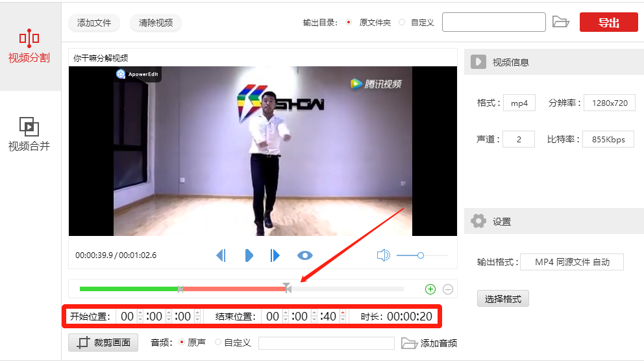The height and width of the screenshot is (364, 644).
Task: Remove a segment with minus icon
Action: (448, 289)
